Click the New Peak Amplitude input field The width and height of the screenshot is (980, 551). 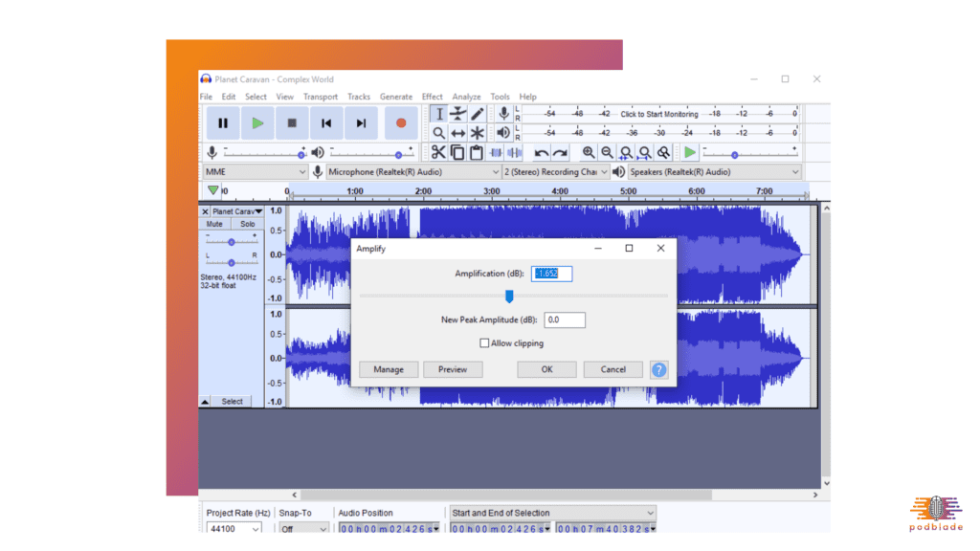coord(565,320)
